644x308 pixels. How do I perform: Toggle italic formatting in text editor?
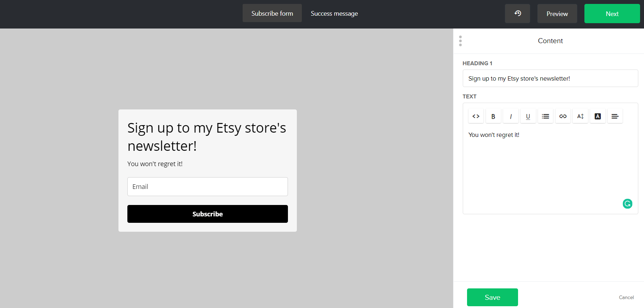(x=511, y=116)
